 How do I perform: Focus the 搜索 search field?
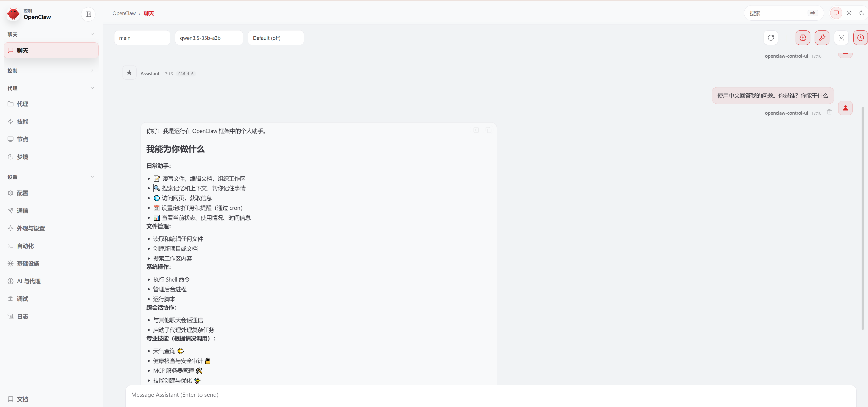pos(784,13)
